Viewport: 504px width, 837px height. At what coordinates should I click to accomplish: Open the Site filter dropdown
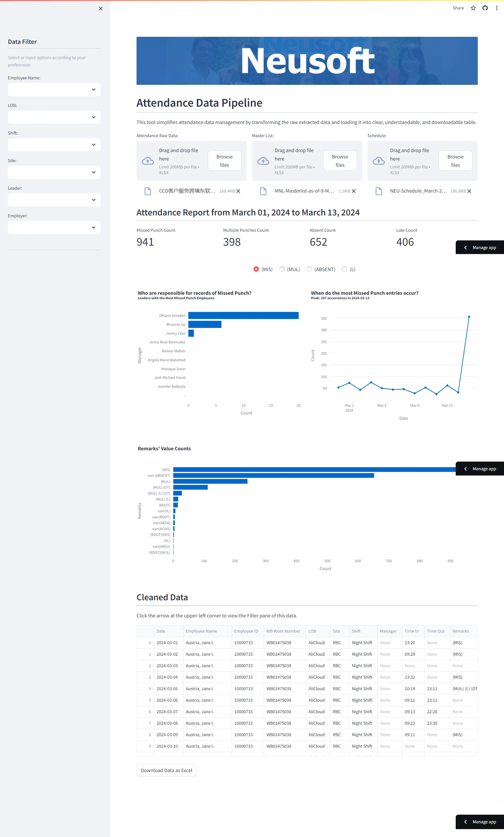click(54, 172)
